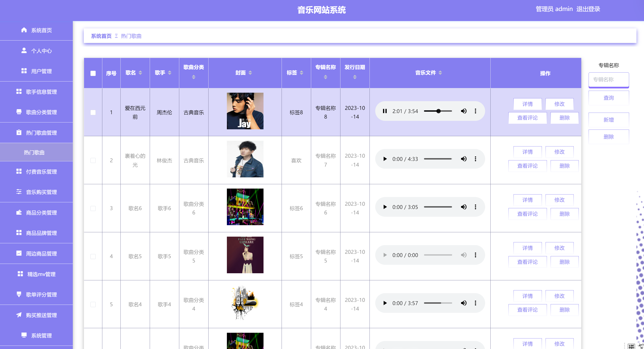
Task: Play the audio for 歌名4
Action: coord(385,303)
